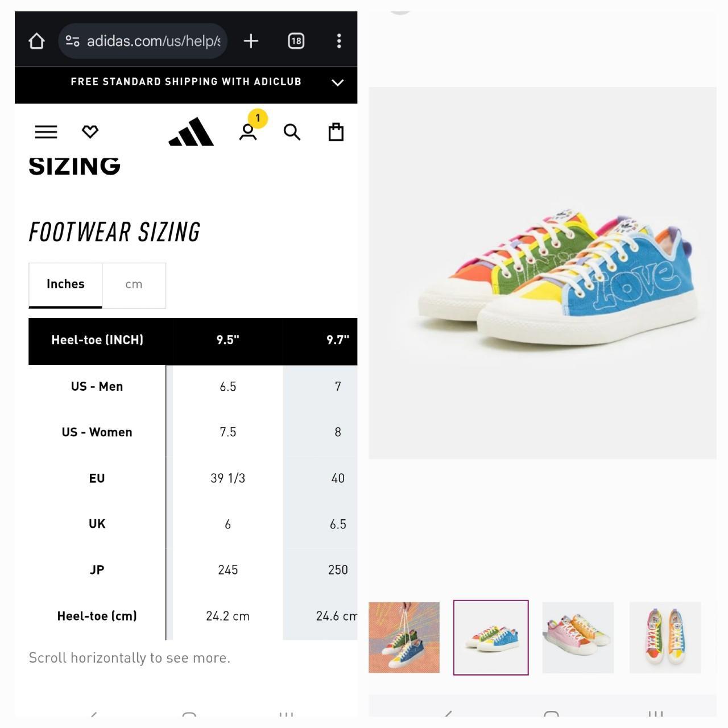The width and height of the screenshot is (728, 728).
Task: Open the wishlist heart icon
Action: pyautogui.click(x=90, y=132)
